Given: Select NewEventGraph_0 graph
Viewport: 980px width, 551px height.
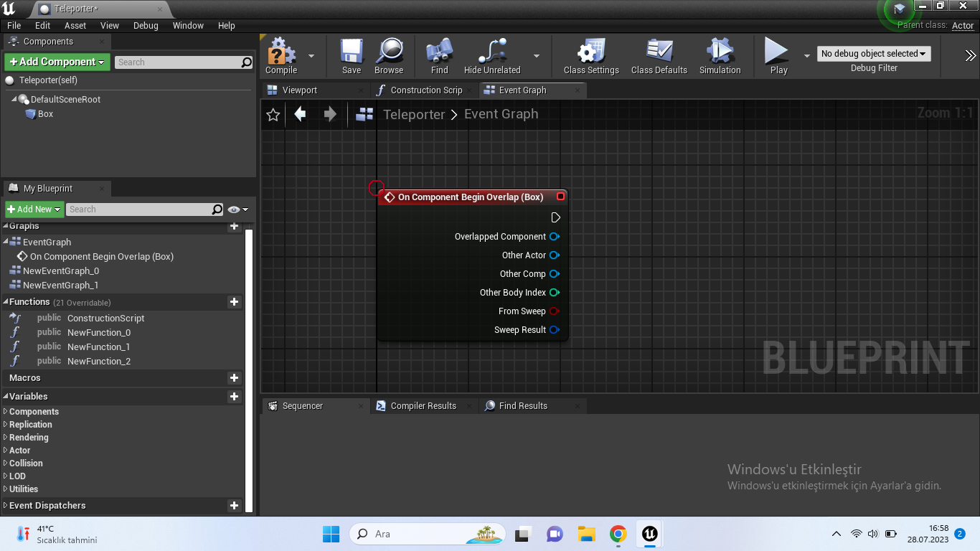Looking at the screenshot, I should (x=61, y=271).
